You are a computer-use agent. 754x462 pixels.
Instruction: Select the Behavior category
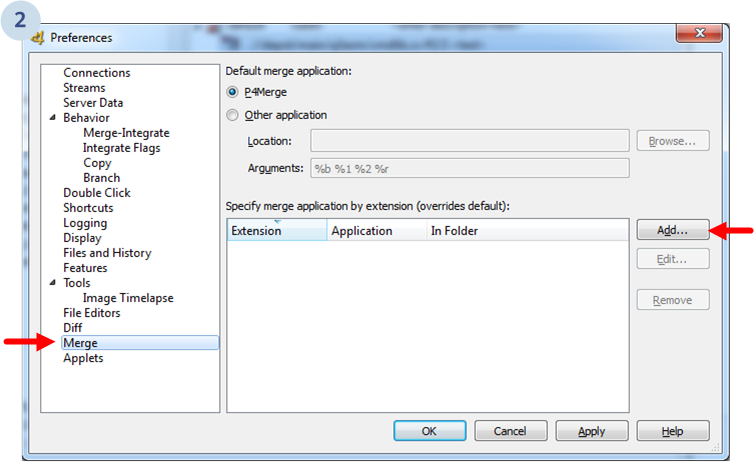[86, 118]
